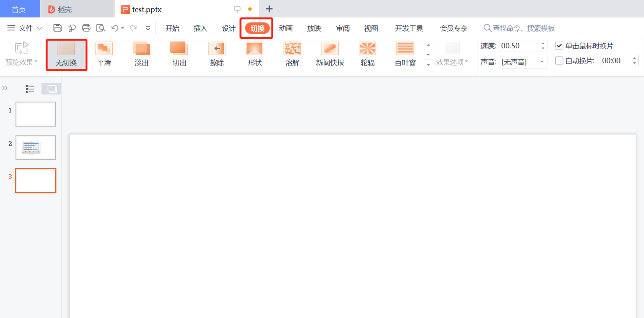Enable the 自动换片 checkbox
This screenshot has height=318, width=644.
tap(559, 60)
